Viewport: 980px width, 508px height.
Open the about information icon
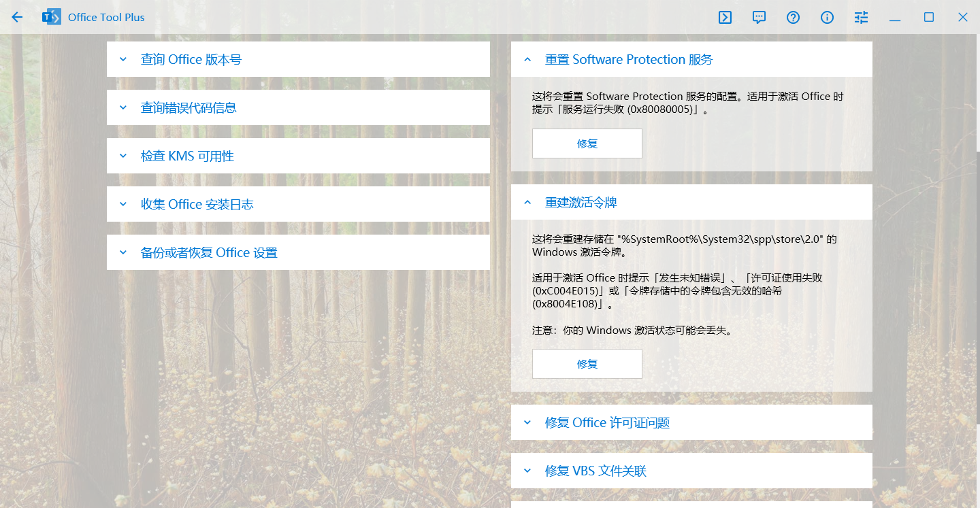[827, 18]
